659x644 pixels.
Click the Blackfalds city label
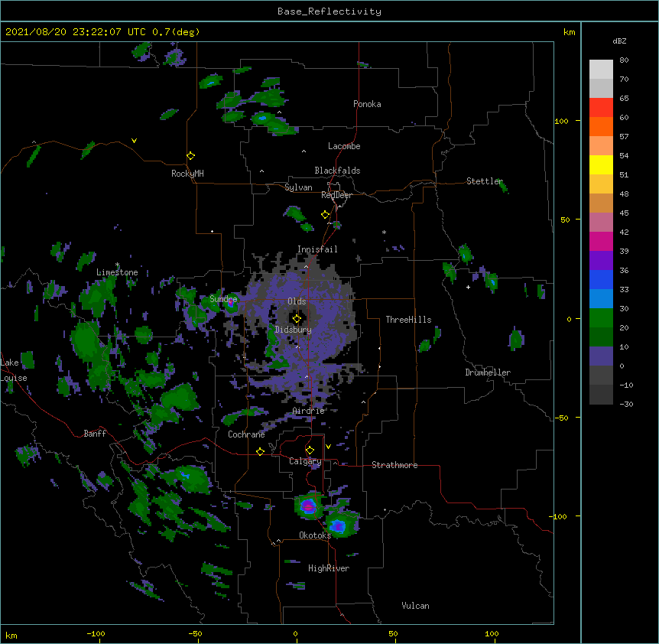(x=337, y=171)
